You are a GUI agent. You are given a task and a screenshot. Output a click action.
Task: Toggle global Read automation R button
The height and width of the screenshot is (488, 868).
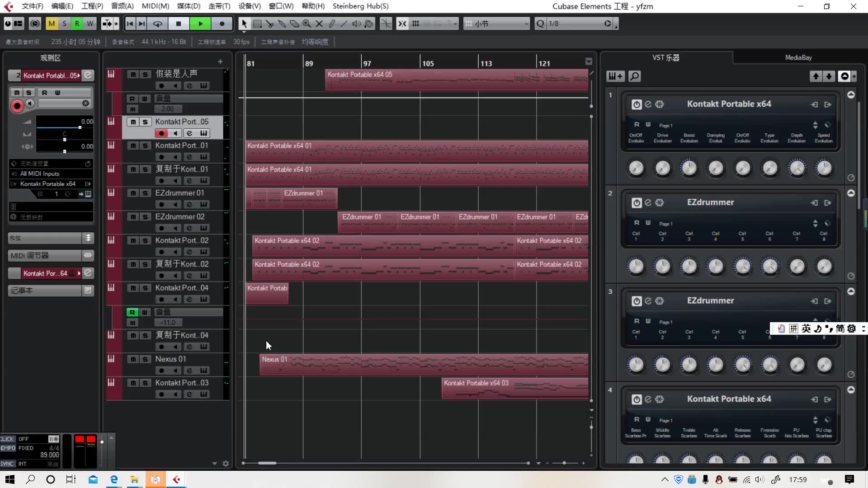coord(77,23)
